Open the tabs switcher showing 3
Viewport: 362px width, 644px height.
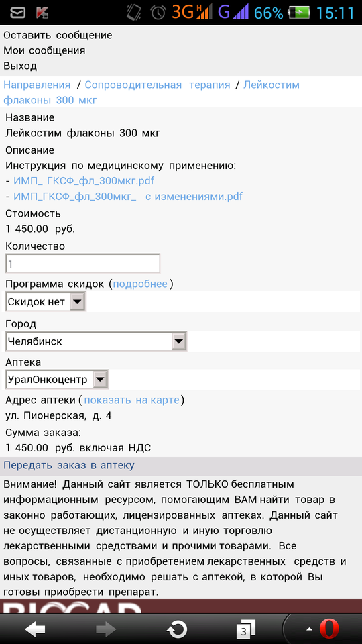(246, 629)
